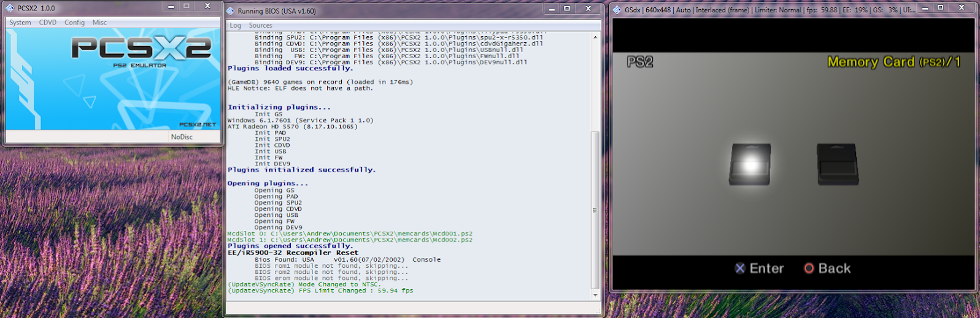Open the Config menu in PCSX2
This screenshot has height=318, width=980.
[74, 23]
